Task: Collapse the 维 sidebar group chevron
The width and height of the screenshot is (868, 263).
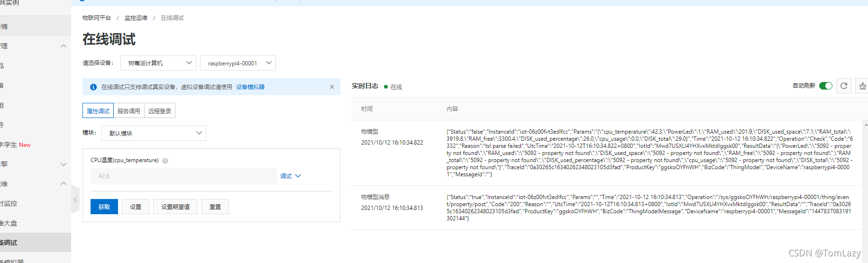Action: point(64,183)
